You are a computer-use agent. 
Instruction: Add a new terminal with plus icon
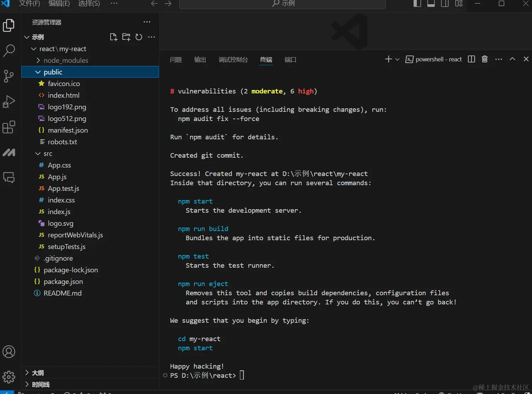pyautogui.click(x=388, y=59)
